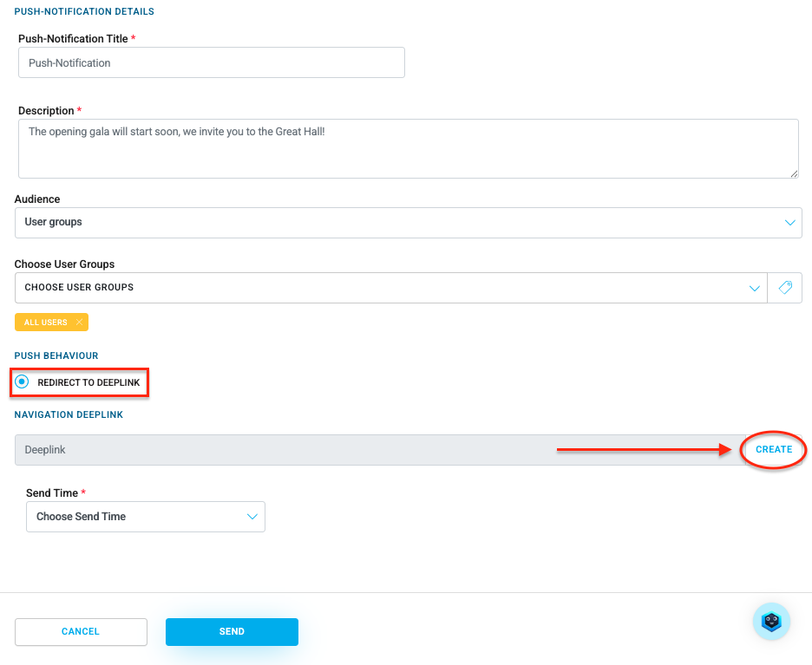Send the push notification
The width and height of the screenshot is (812, 665).
pos(232,631)
